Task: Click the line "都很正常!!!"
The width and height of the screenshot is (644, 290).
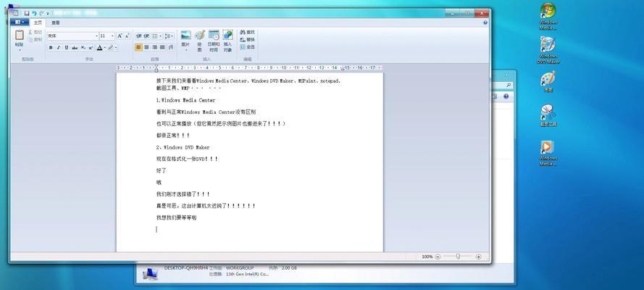Action: click(173, 135)
